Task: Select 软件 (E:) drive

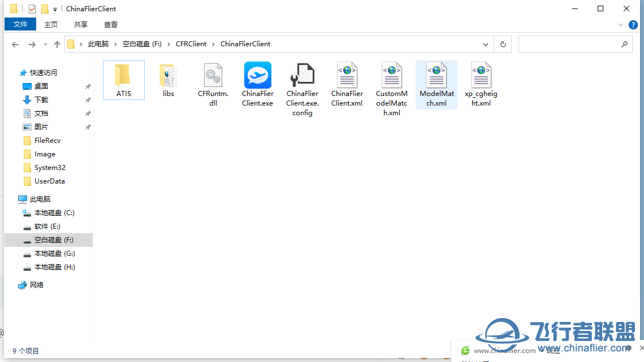Action: (47, 226)
